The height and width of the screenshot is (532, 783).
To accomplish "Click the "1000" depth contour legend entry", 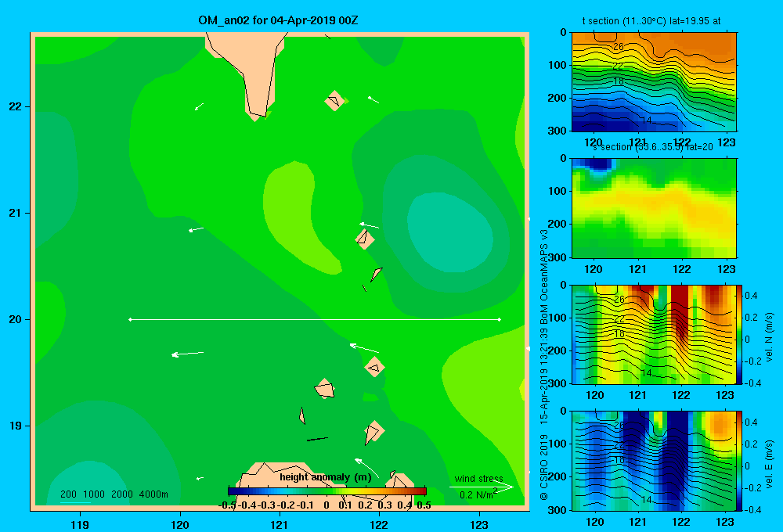I will pyautogui.click(x=94, y=494).
